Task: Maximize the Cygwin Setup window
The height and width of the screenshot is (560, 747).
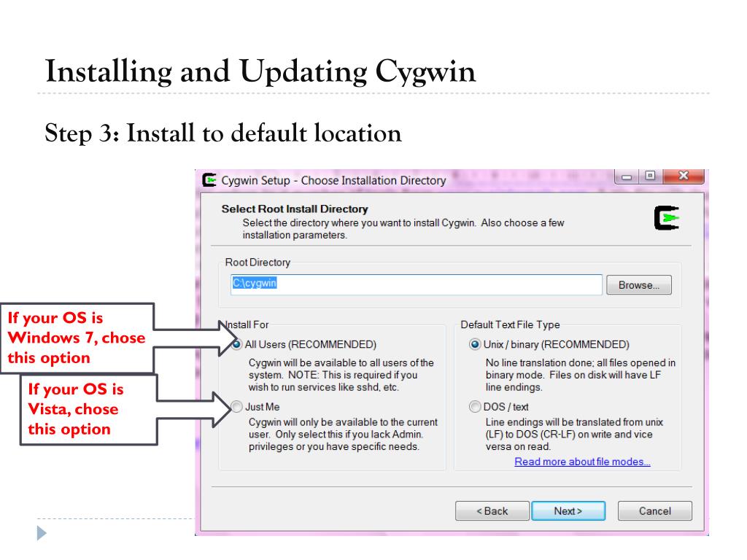Action: point(650,176)
